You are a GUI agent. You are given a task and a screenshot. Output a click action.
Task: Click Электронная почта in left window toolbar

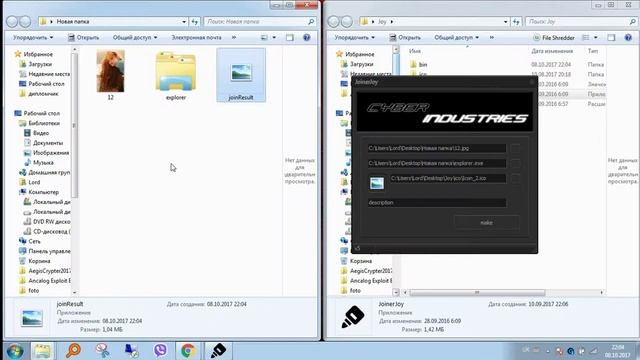196,38
